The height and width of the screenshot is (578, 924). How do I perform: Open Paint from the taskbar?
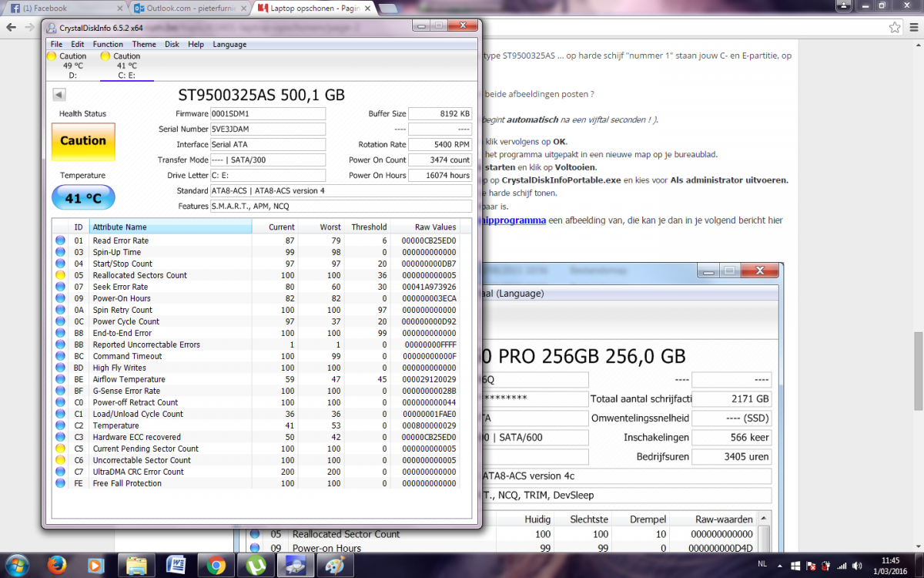pos(335,565)
